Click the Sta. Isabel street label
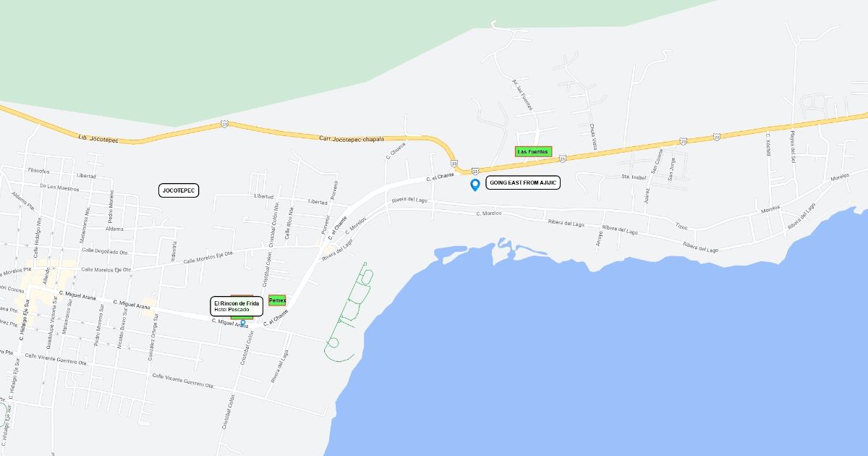868x456 pixels. click(634, 176)
